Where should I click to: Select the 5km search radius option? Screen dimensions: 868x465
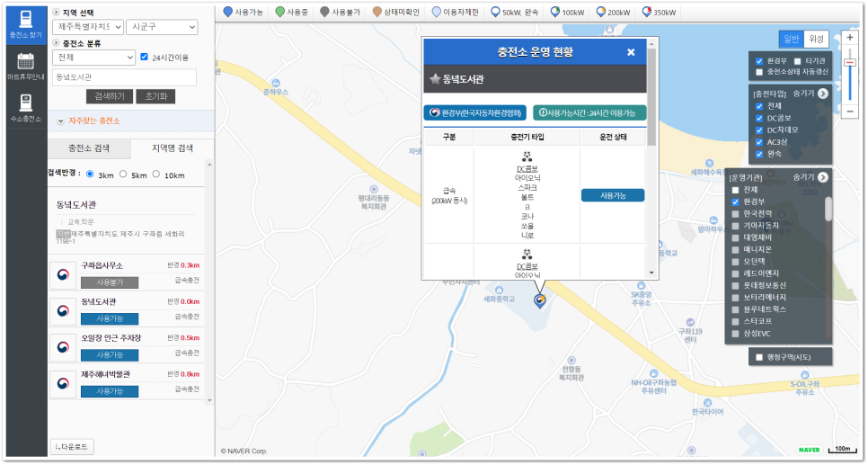pos(122,174)
